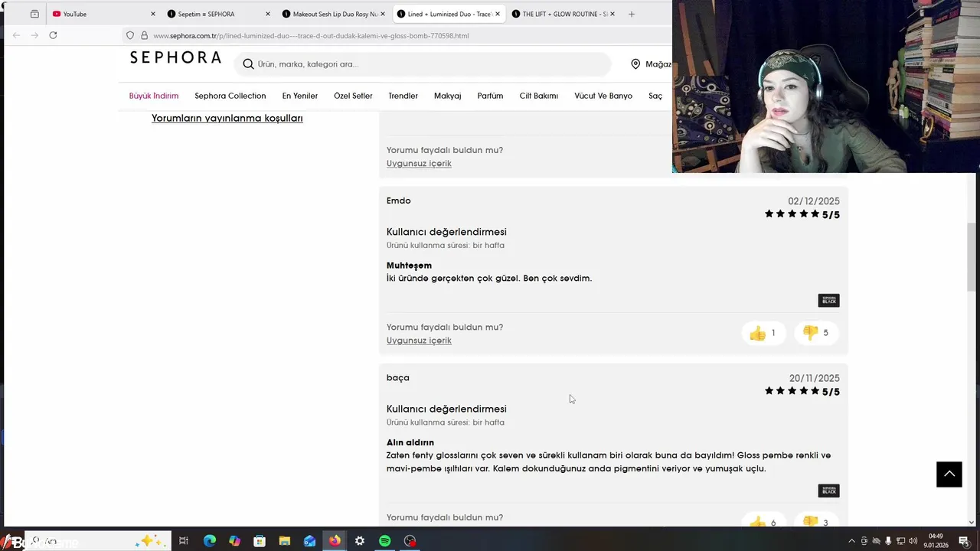980x551 pixels.
Task: Open Parfüm category menu
Action: pos(490,96)
